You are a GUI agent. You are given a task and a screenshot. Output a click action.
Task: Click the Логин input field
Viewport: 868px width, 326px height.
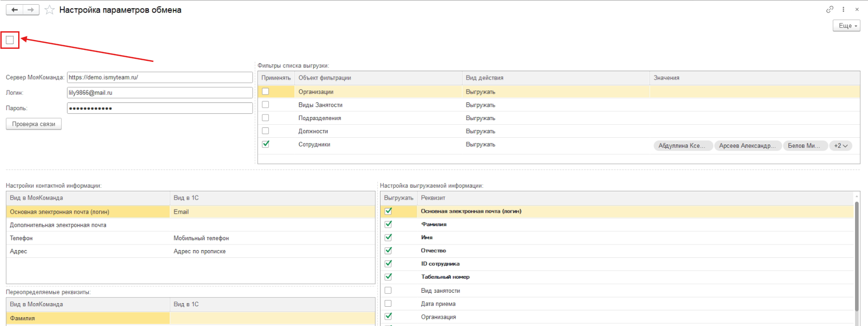tap(159, 93)
